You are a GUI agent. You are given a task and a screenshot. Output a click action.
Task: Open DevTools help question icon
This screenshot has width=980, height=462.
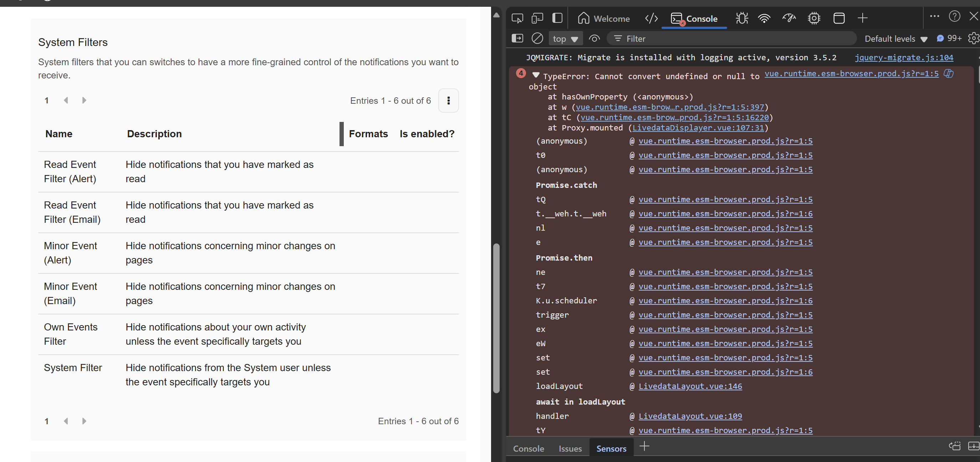tap(954, 16)
